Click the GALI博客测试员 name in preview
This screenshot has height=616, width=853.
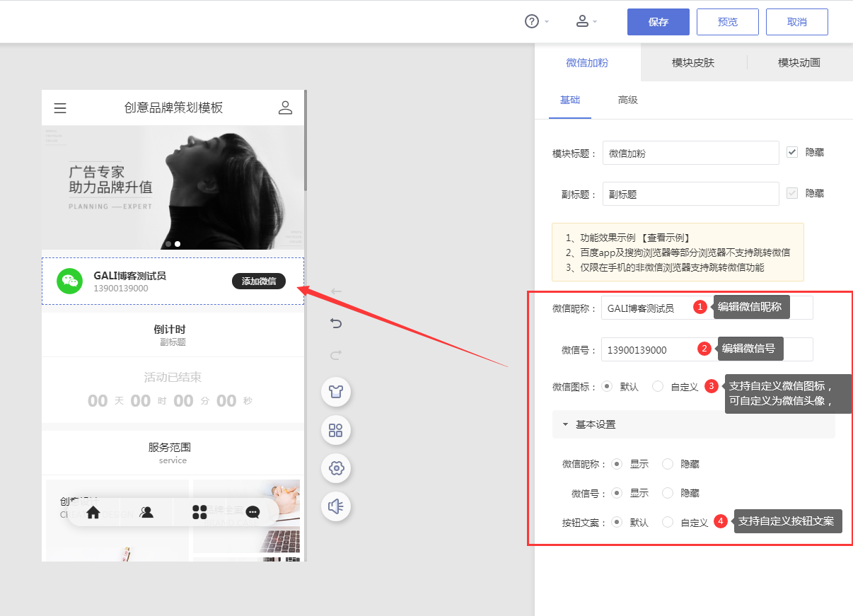(129, 276)
